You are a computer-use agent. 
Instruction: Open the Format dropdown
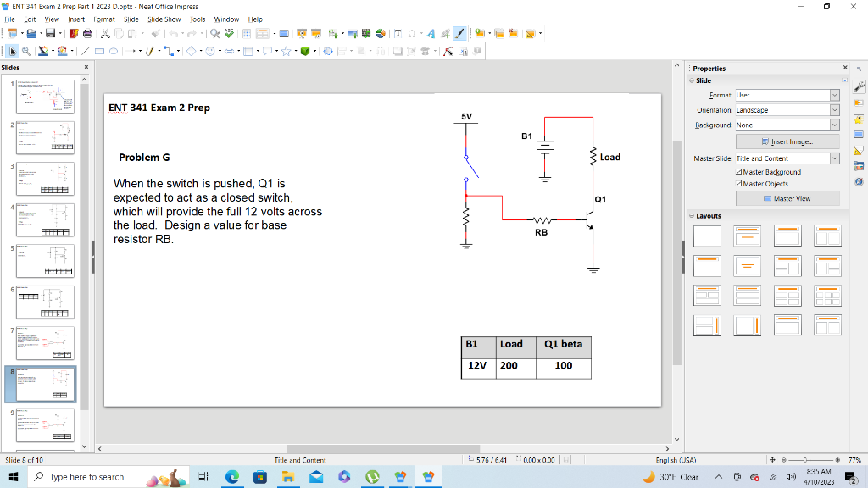(x=787, y=95)
